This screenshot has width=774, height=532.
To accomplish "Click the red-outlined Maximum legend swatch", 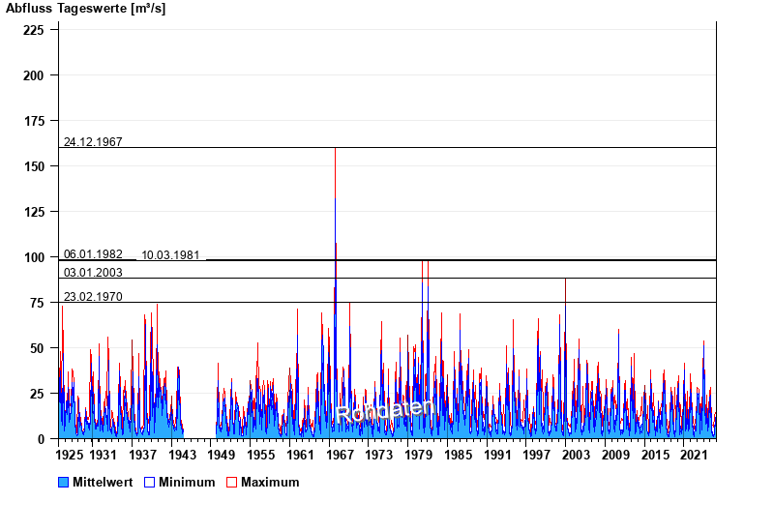I will (231, 482).
